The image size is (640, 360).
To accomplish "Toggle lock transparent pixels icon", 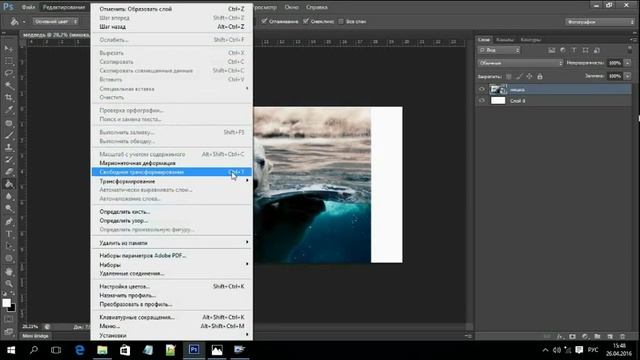I will click(x=509, y=76).
